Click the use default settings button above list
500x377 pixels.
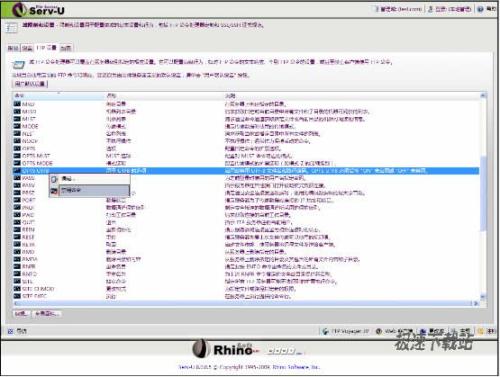[30, 83]
